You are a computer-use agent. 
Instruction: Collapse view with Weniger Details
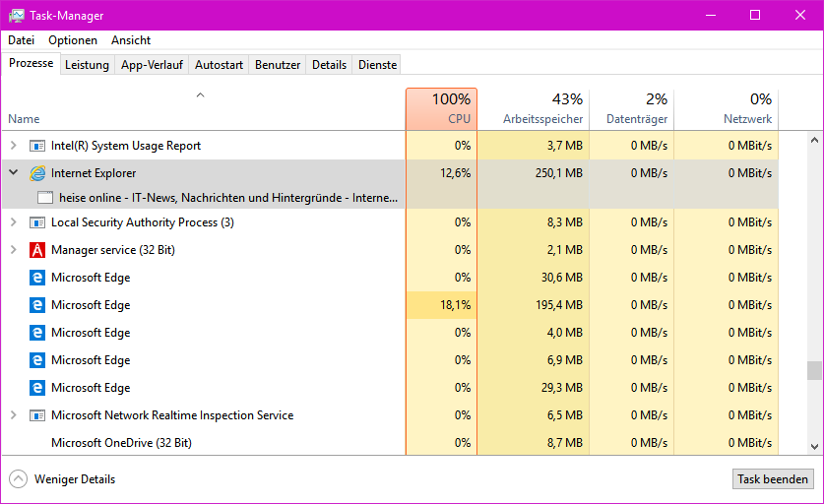click(x=18, y=479)
